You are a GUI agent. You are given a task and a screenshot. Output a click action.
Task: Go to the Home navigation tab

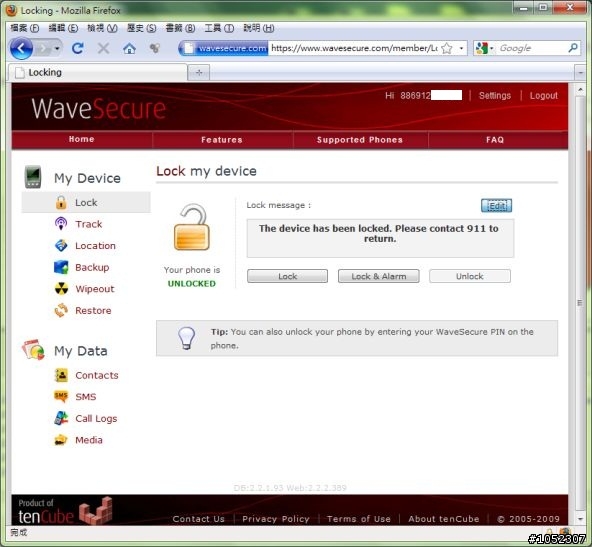82,139
